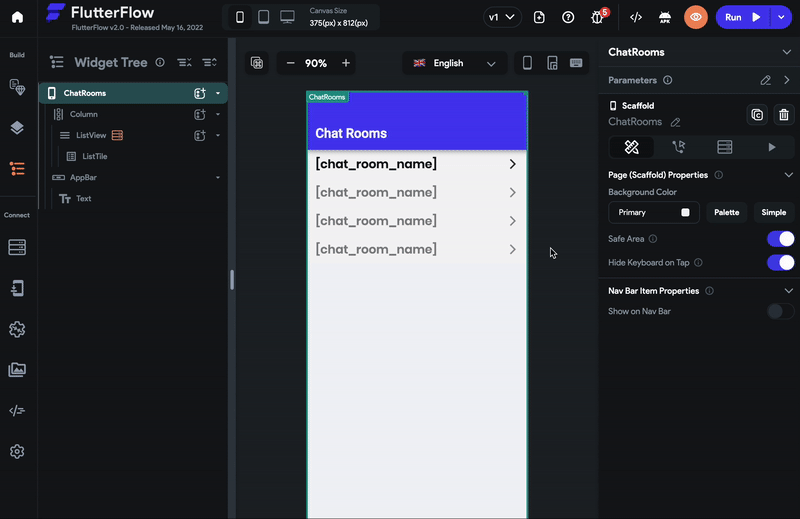Delete the ChatRooms scaffold with trash icon

point(784,115)
